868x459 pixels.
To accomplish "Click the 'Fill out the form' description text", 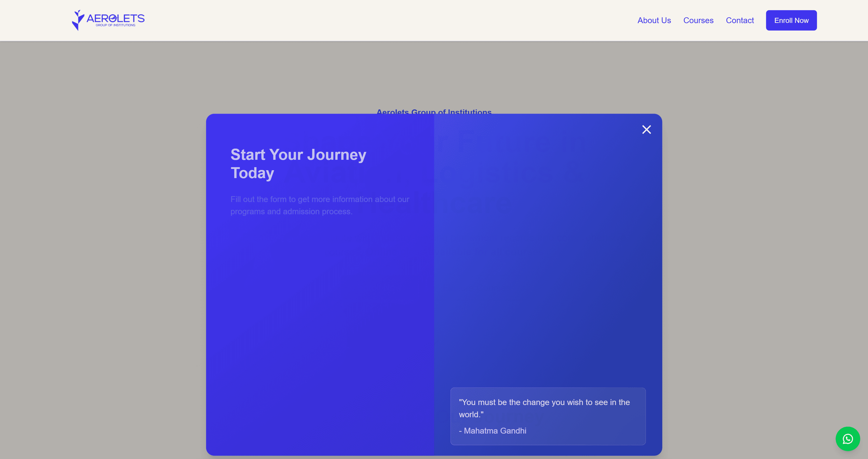I will (x=320, y=205).
